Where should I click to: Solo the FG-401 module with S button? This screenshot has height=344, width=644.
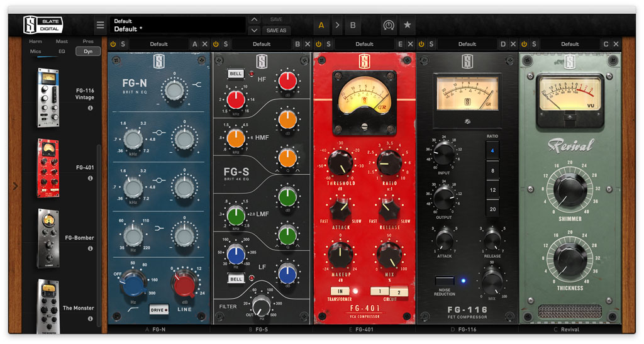click(328, 44)
